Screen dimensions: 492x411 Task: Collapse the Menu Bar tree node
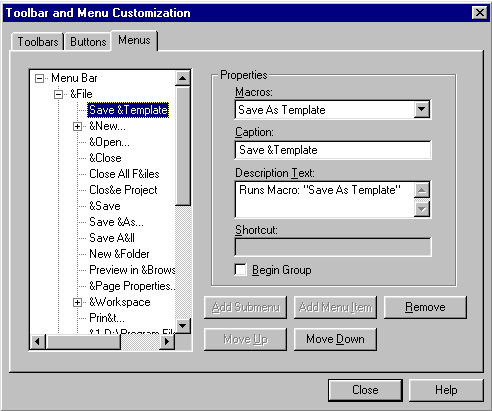tap(39, 79)
